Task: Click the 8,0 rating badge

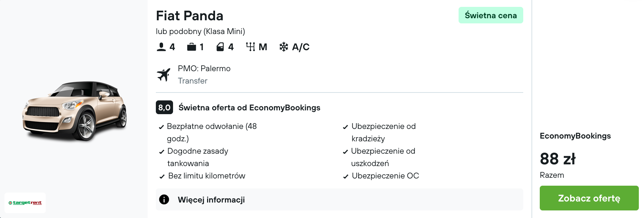Action: tap(164, 108)
